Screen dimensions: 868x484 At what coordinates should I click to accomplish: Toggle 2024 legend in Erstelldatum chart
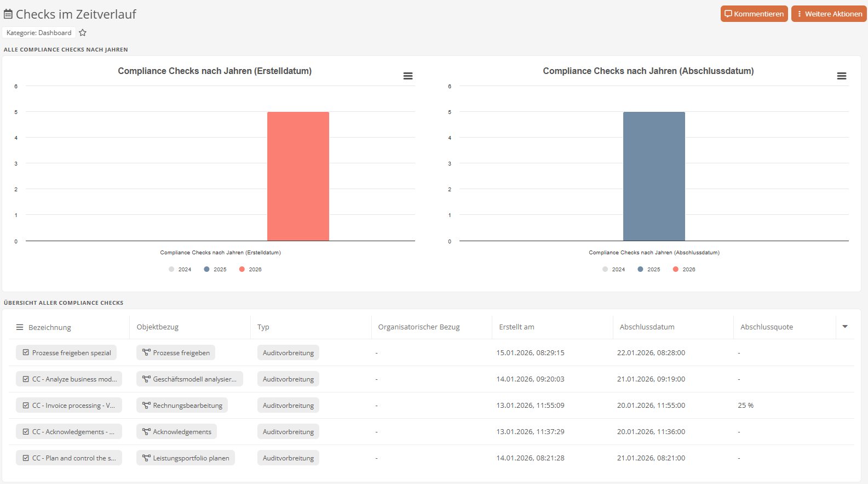[180, 269]
